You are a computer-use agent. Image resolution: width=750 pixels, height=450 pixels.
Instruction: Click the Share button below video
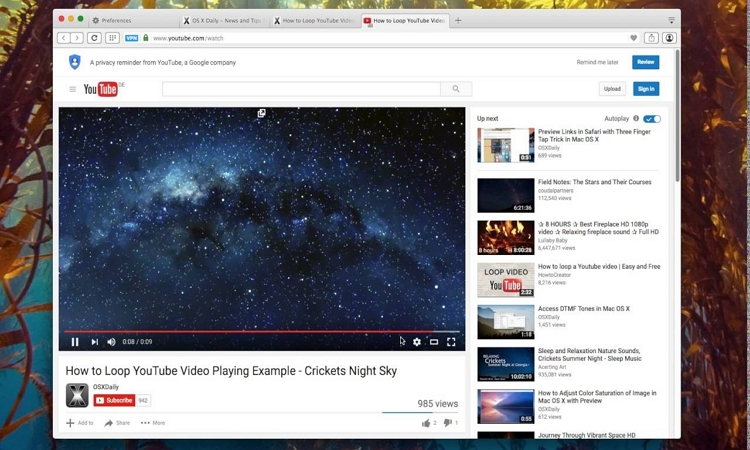[x=117, y=423]
